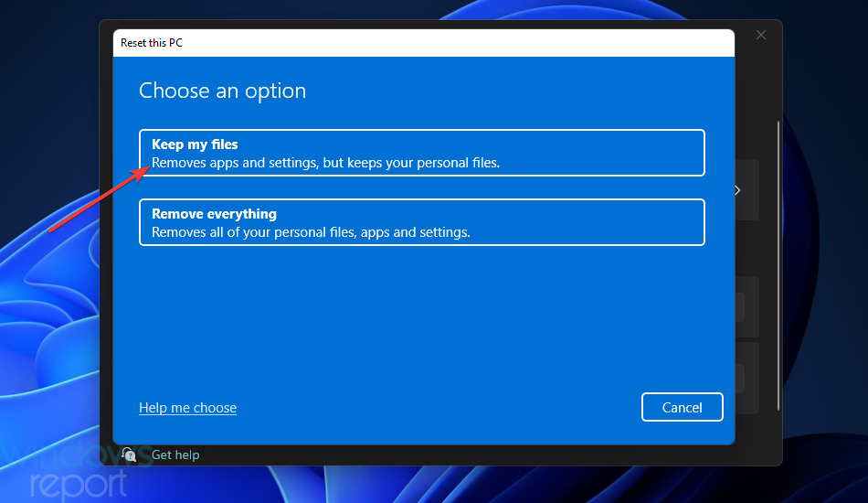
Task: Open the Get help link
Action: click(175, 455)
